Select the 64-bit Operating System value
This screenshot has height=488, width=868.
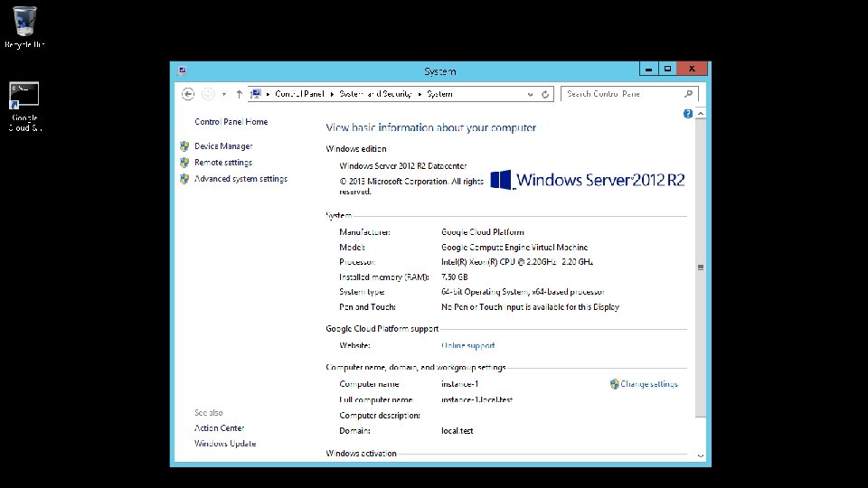pyautogui.click(x=523, y=292)
